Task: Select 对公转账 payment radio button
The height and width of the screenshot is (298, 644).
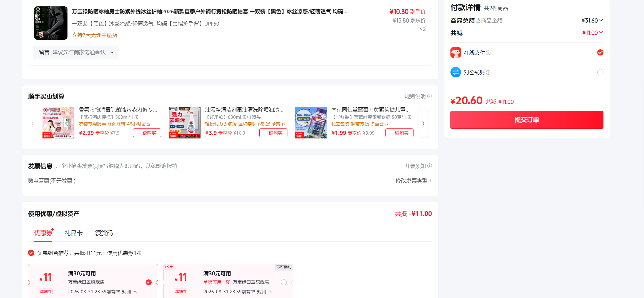Action: tap(600, 72)
